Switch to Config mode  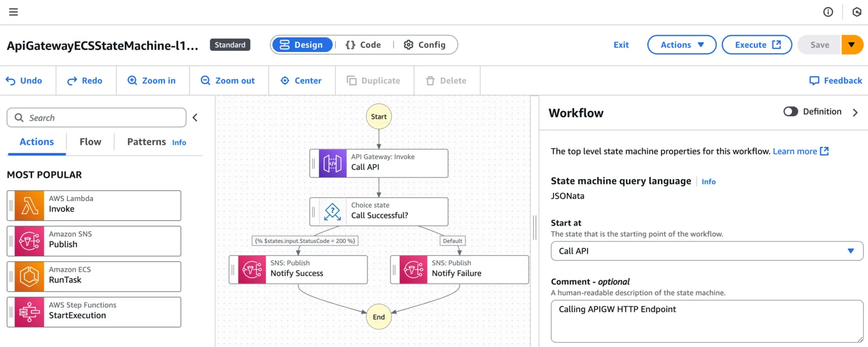point(425,45)
